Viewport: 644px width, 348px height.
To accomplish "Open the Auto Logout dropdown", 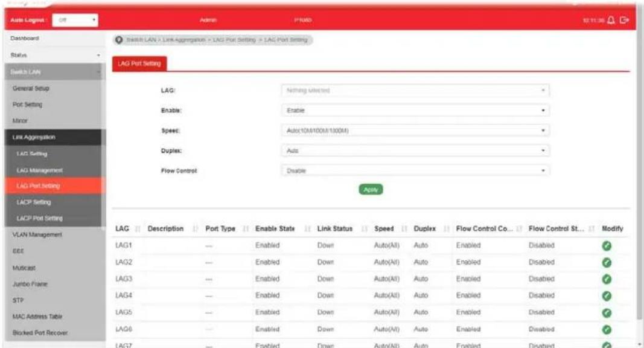I will click(75, 20).
